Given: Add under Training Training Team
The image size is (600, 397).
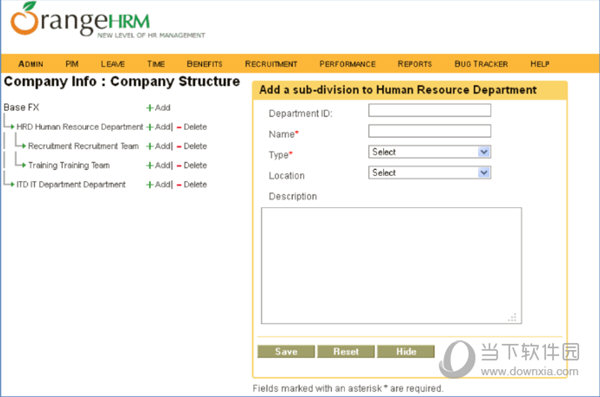Looking at the screenshot, I should [x=159, y=165].
